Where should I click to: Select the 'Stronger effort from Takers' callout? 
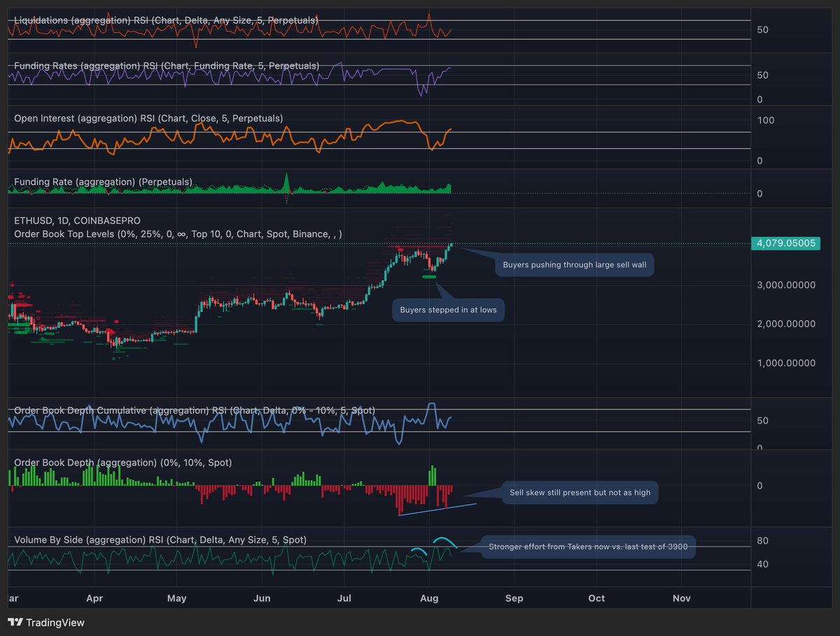[587, 546]
